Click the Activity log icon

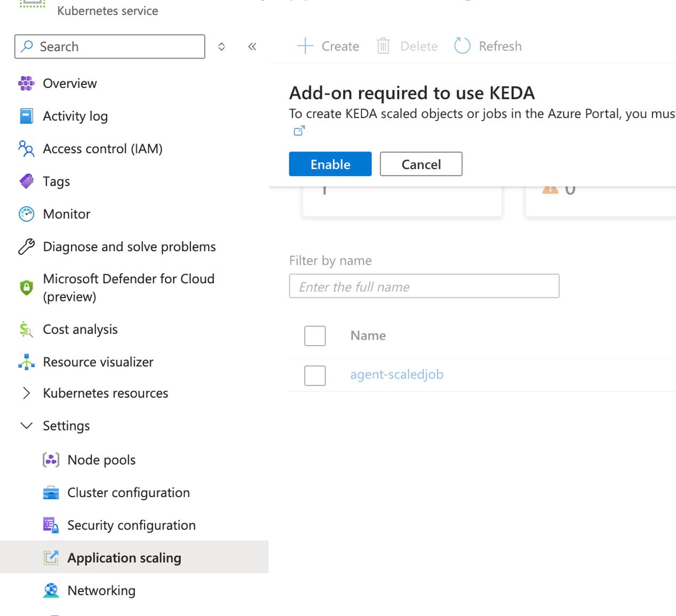click(x=26, y=116)
